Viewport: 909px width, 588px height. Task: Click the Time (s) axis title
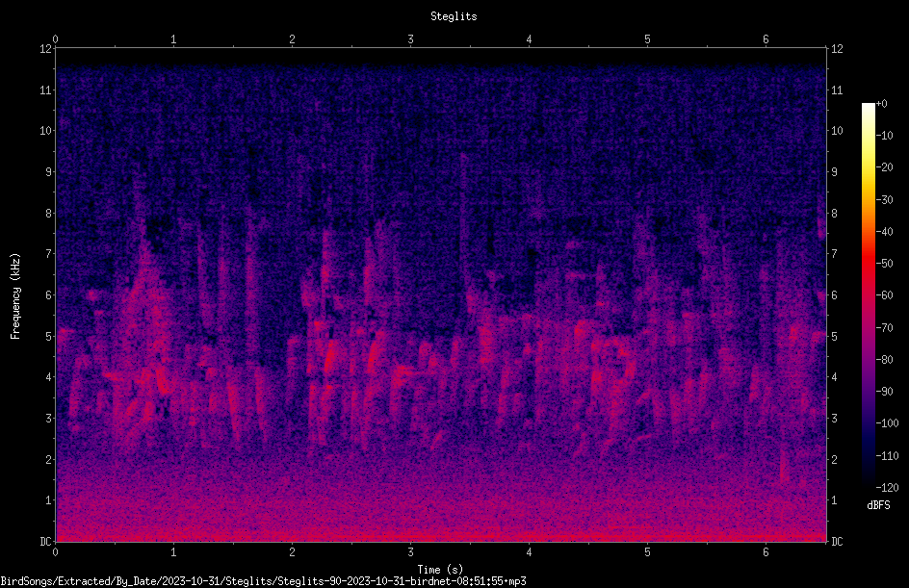(440, 570)
